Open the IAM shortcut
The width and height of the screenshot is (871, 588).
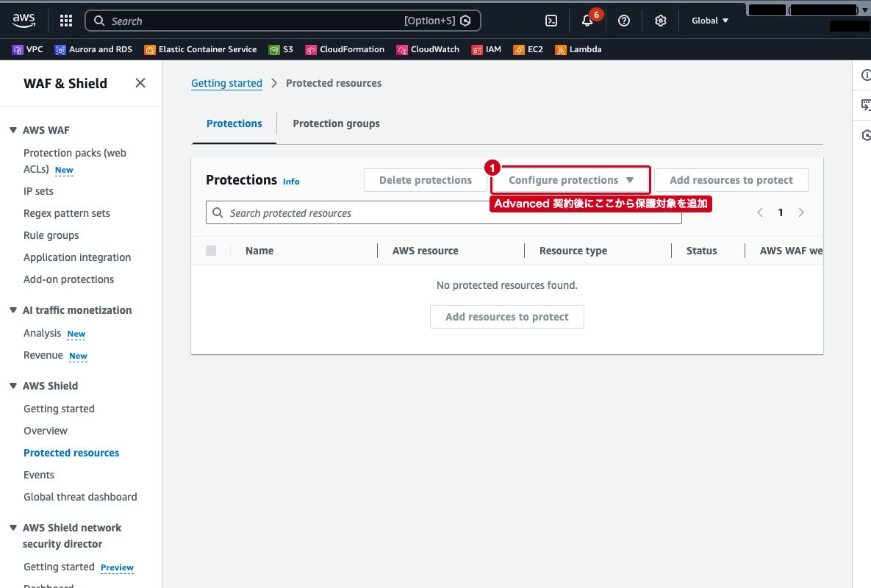point(487,49)
